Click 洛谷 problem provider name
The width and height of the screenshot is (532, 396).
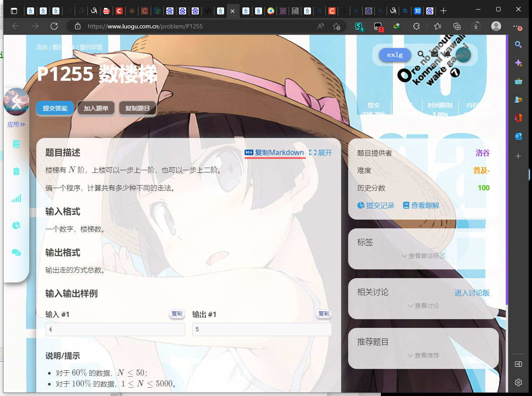[x=483, y=153]
